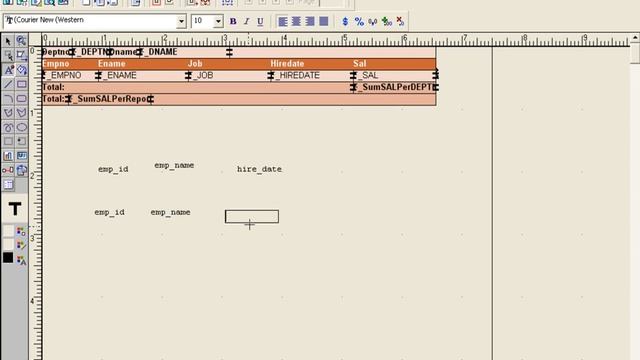
Task: Select the F_SumSALPerReport summary field
Action: point(110,99)
